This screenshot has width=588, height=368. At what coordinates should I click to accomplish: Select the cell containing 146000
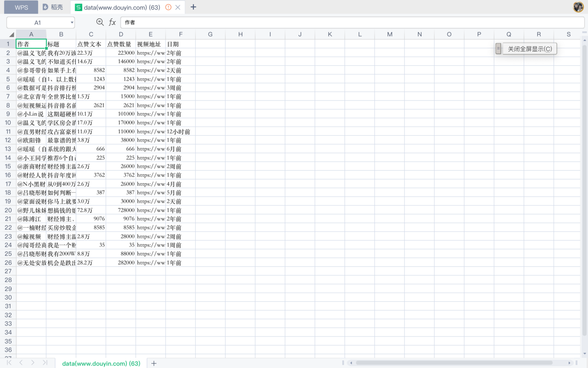(x=121, y=62)
